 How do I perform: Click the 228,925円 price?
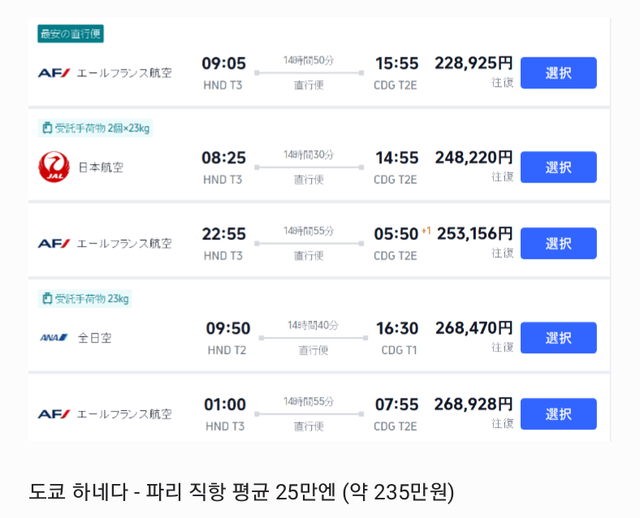pos(473,63)
